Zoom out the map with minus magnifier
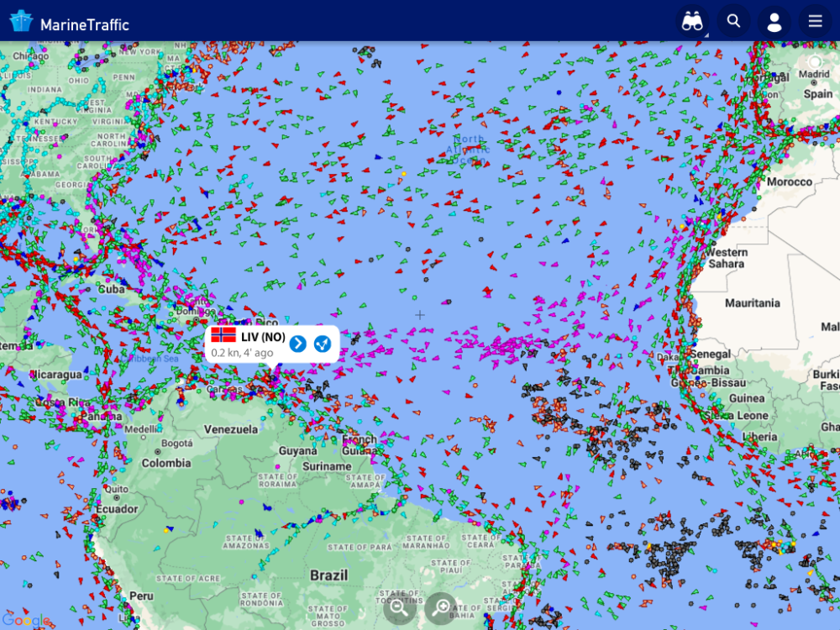The height and width of the screenshot is (630, 840). (x=398, y=607)
